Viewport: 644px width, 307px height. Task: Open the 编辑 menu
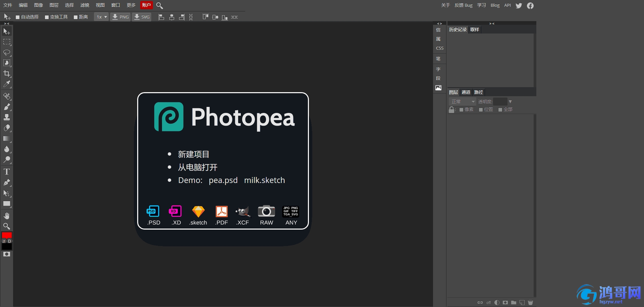(x=23, y=5)
